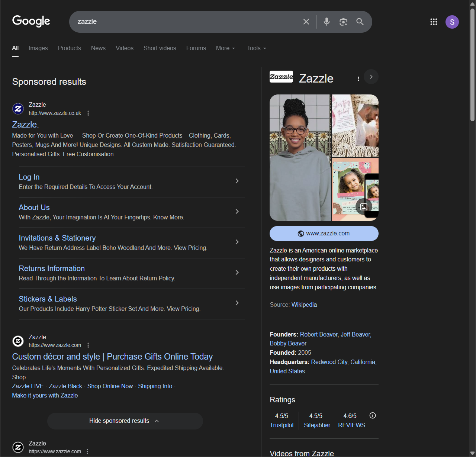Open options menu for organic zazzle.com result
The image size is (476, 457).
(87, 451)
